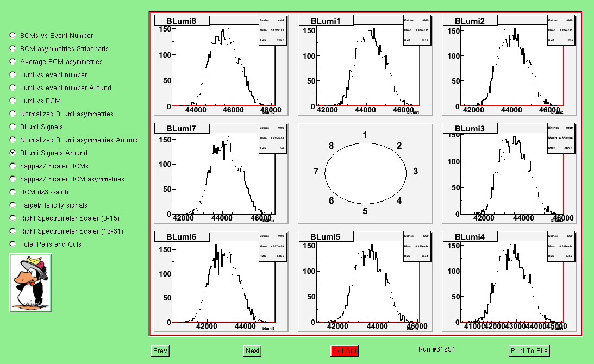Click the BLumi2 histogram title
This screenshot has width=594, height=364.
coord(470,21)
